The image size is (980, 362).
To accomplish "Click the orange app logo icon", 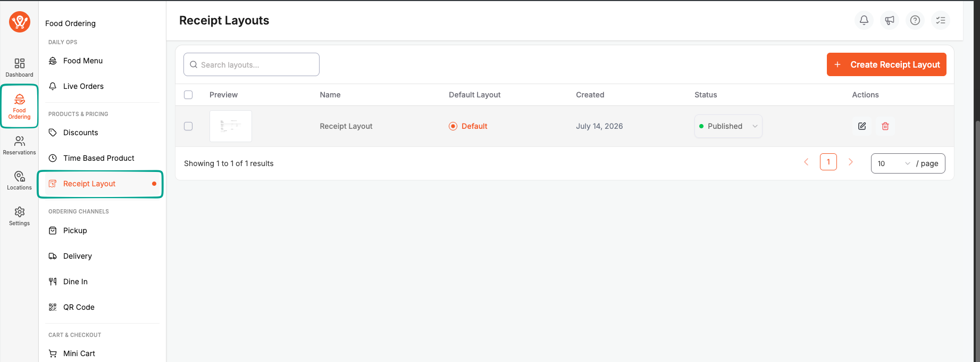I will tap(20, 22).
